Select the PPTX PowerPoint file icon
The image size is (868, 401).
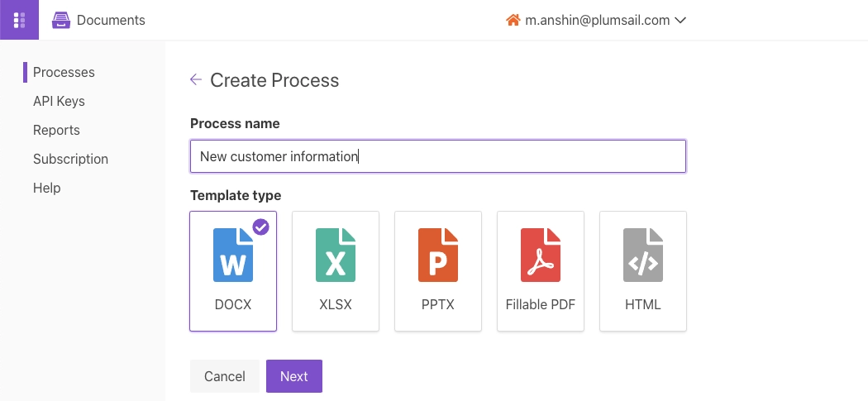(438, 255)
